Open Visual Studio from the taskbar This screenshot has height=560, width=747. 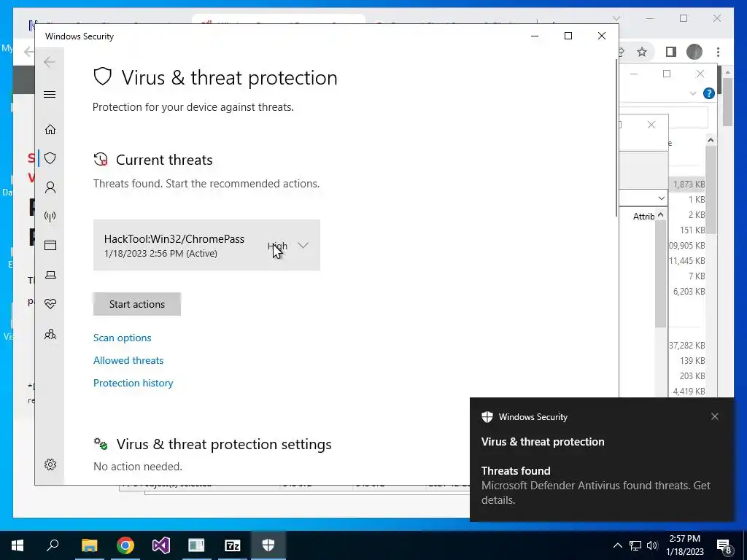[x=161, y=545]
